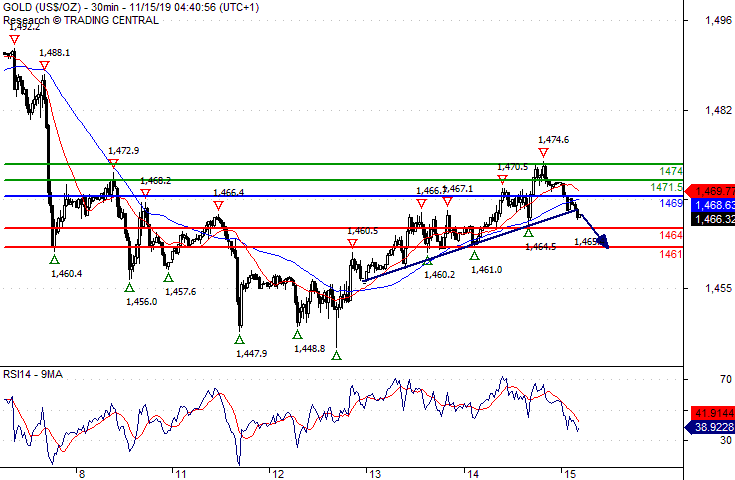Screen dimensions: 735x480
Task: Click the Research © TRADING CENTRAL text
Action: coord(81,20)
